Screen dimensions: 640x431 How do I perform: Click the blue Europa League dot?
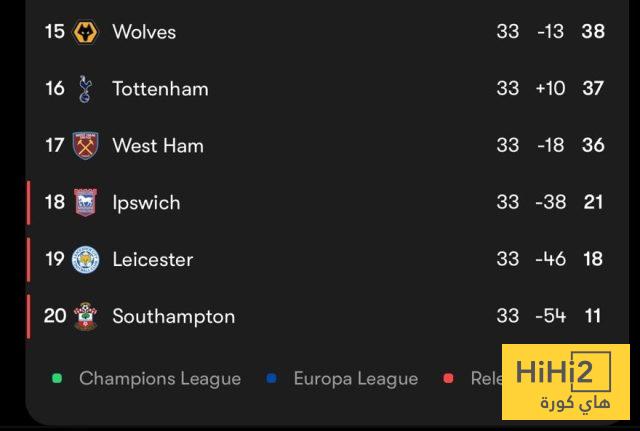272,379
